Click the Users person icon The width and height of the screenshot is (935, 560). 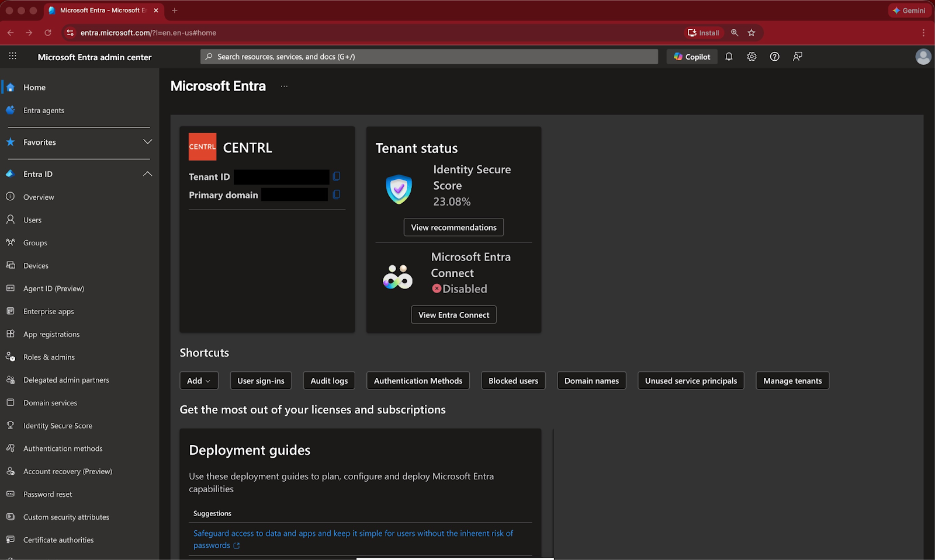click(x=11, y=220)
